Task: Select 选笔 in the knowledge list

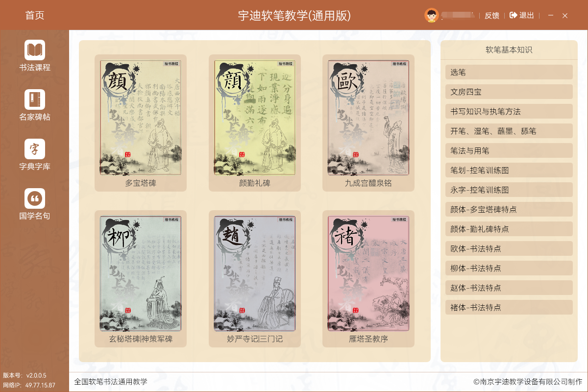Action: click(509, 72)
